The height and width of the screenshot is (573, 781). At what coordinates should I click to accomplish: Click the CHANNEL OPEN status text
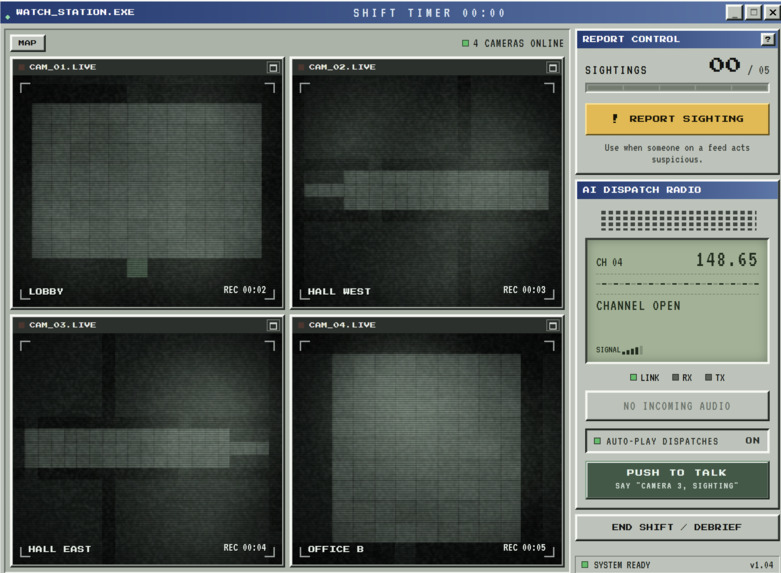pos(638,306)
